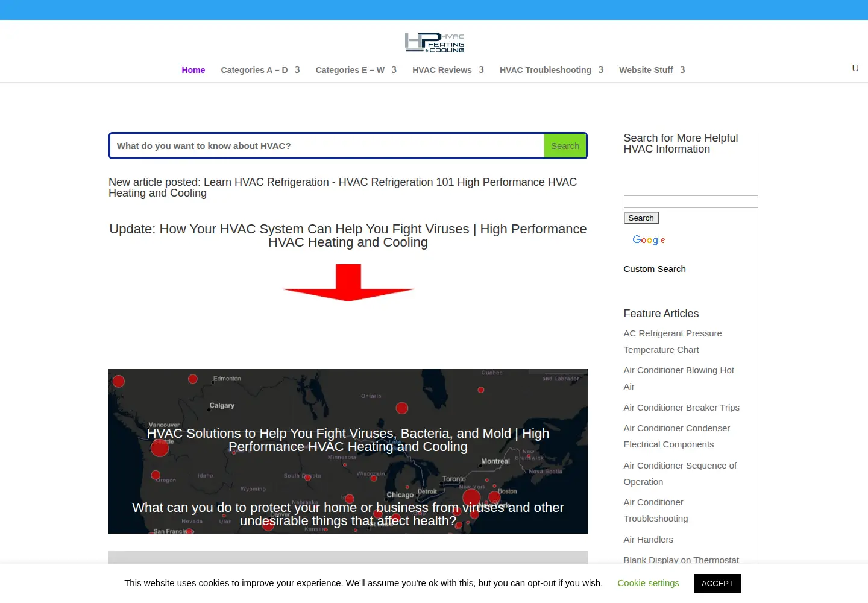Open the HVAC Solutions virus map banner
The image size is (868, 603).
tap(348, 451)
